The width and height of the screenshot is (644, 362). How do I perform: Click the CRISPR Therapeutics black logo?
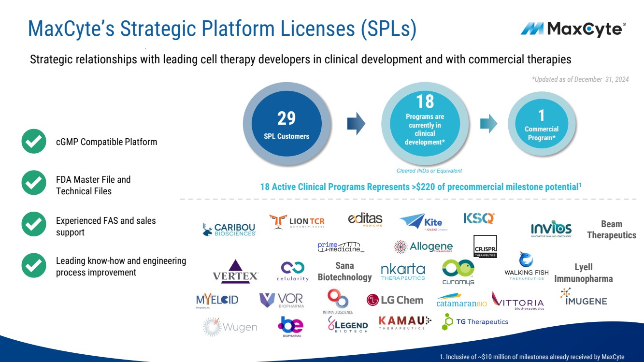(x=485, y=246)
